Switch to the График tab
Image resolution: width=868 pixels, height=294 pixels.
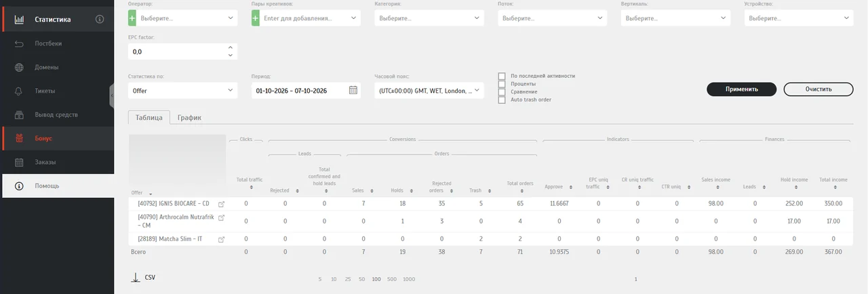(x=189, y=117)
